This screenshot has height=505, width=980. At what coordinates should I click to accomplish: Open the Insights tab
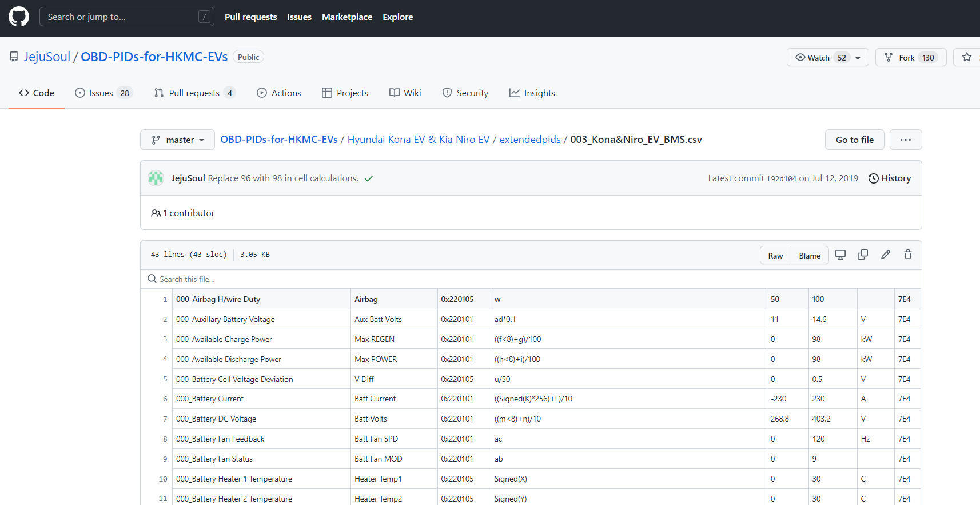(532, 93)
